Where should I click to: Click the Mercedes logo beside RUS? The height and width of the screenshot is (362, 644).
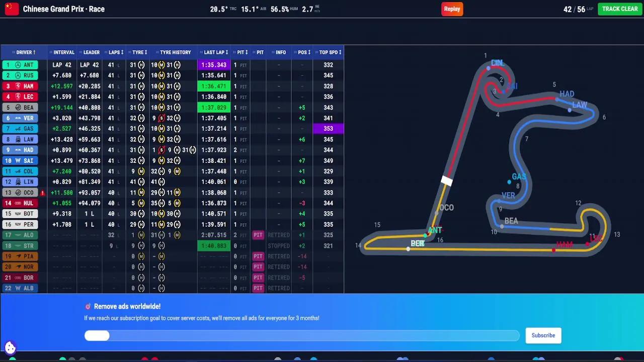(x=18, y=75)
